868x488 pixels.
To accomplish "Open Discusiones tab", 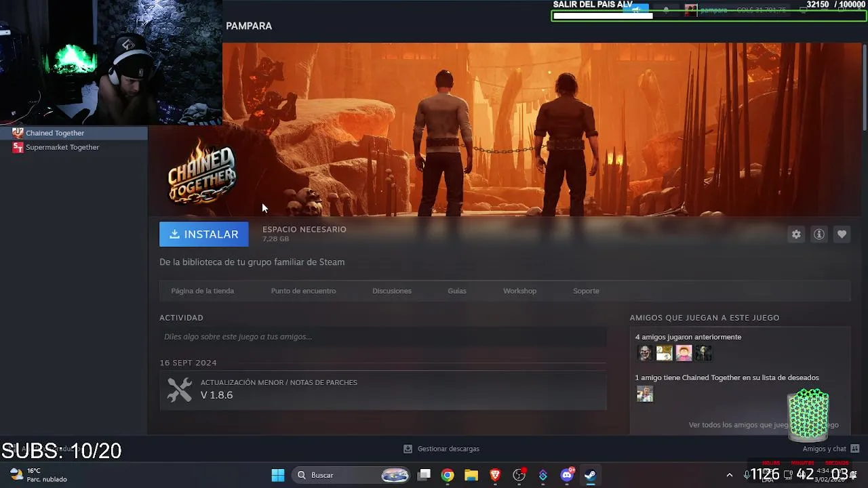I will coord(392,291).
